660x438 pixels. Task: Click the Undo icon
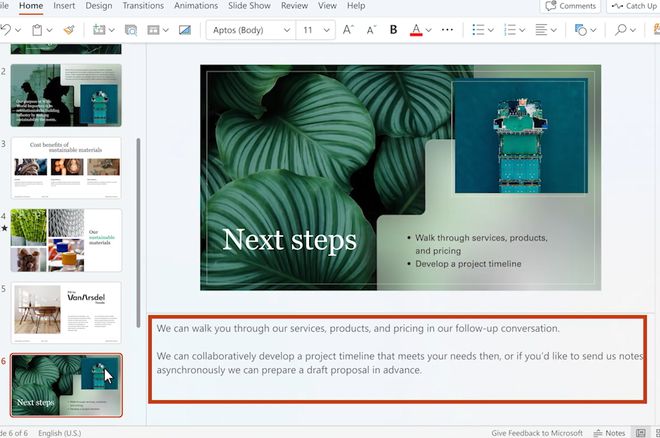tap(6, 30)
